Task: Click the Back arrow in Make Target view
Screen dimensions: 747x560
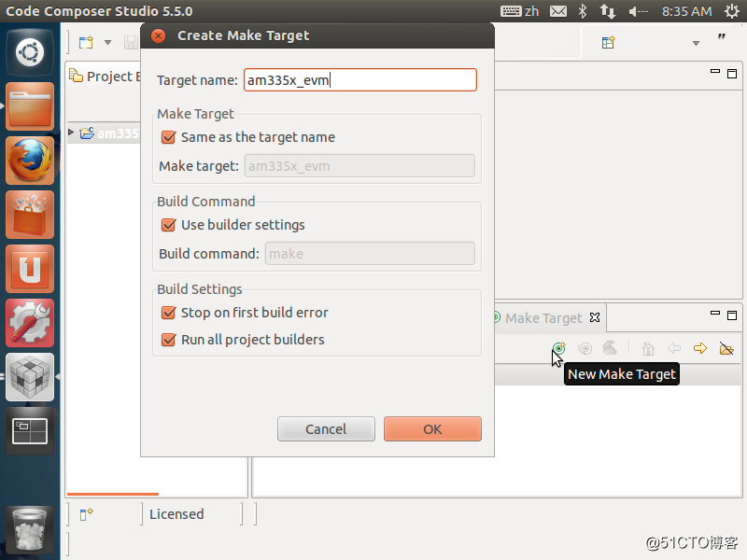Action: [x=674, y=348]
